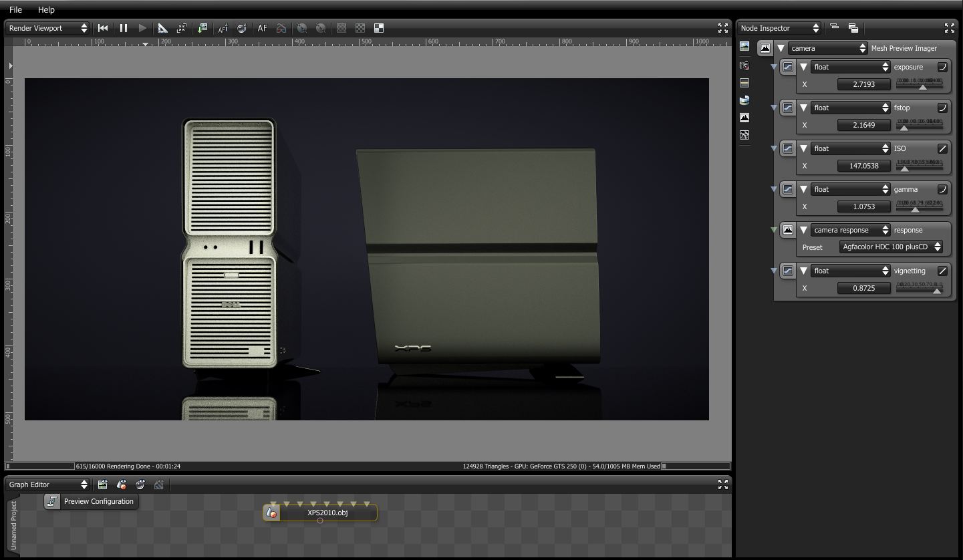Image resolution: width=963 pixels, height=560 pixels.
Task: Open the exposure node type dropdown
Action: tap(850, 67)
